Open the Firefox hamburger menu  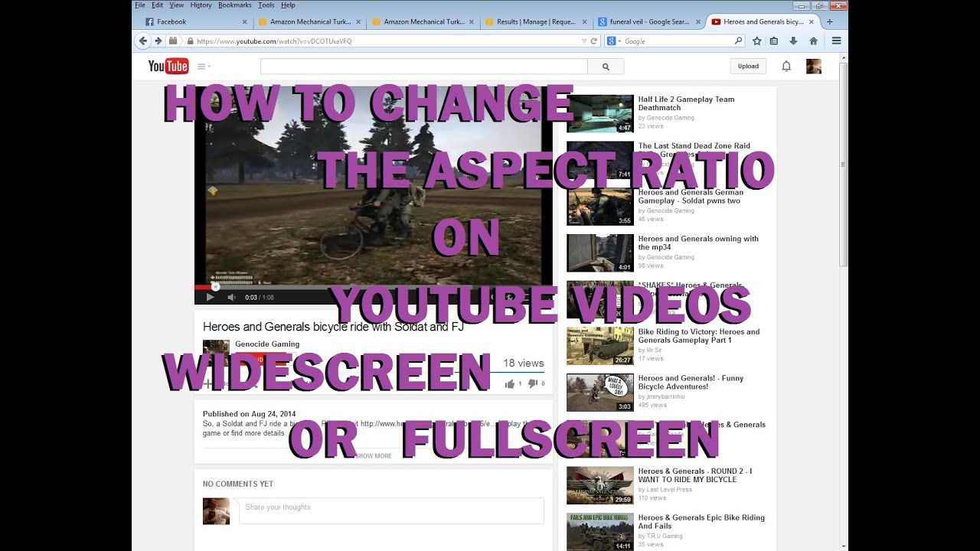(836, 41)
